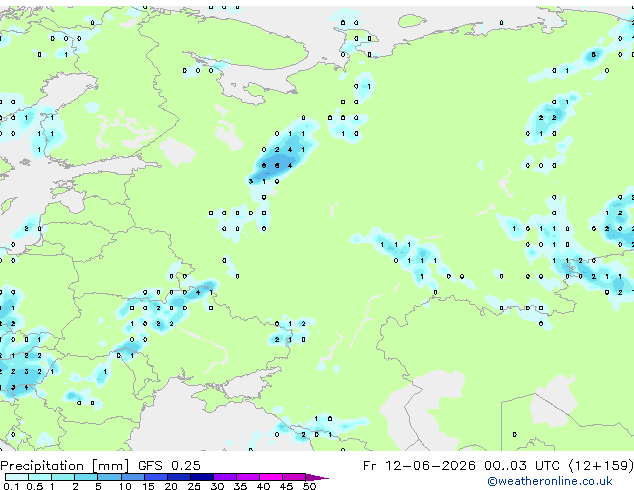This screenshot has width=634, height=490.
Task: Click the legend label '25'
Action: (194, 486)
